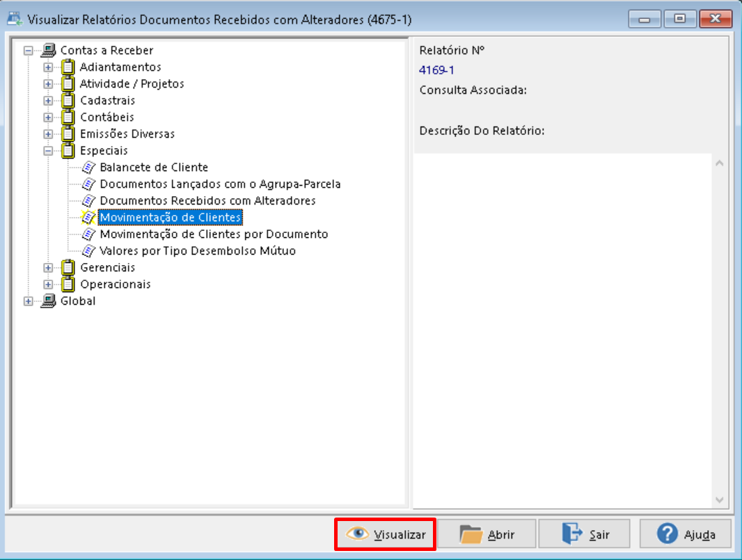Expand the Contábeis folder

tap(48, 118)
